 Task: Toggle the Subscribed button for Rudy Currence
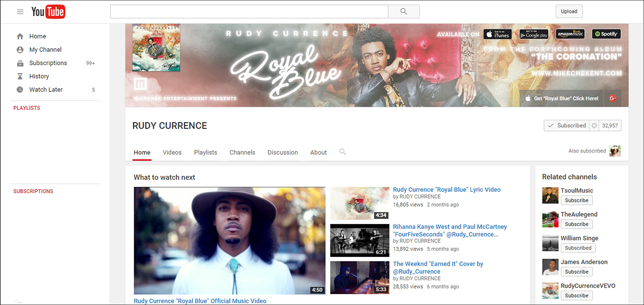point(567,125)
